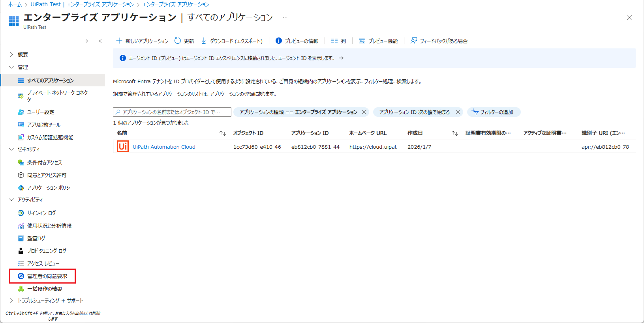The image size is (644, 323).
Task: Click the sidebar expand/collapse-all arrows icon
Action: coord(87,41)
